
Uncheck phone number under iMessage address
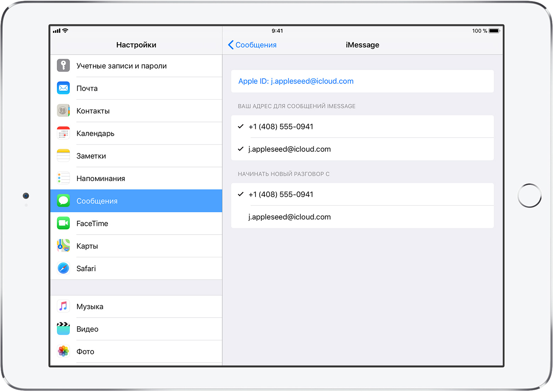[x=362, y=127]
